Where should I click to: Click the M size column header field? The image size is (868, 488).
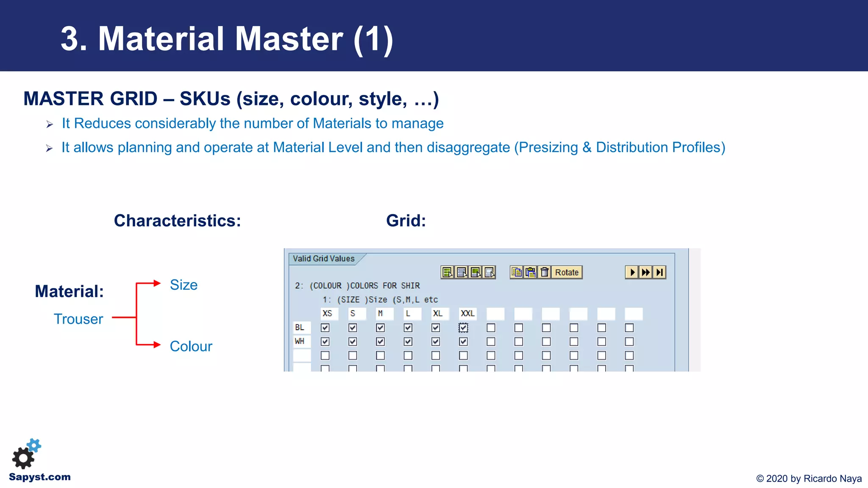385,314
